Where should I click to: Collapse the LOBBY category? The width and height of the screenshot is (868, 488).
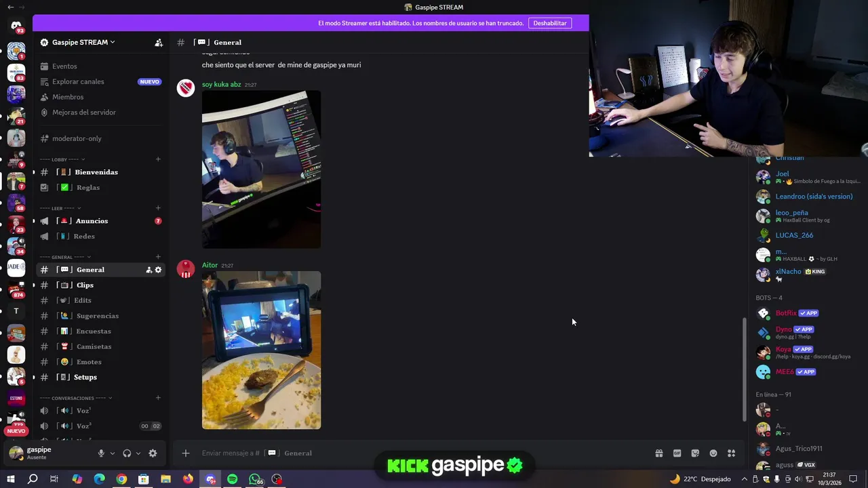coord(62,160)
